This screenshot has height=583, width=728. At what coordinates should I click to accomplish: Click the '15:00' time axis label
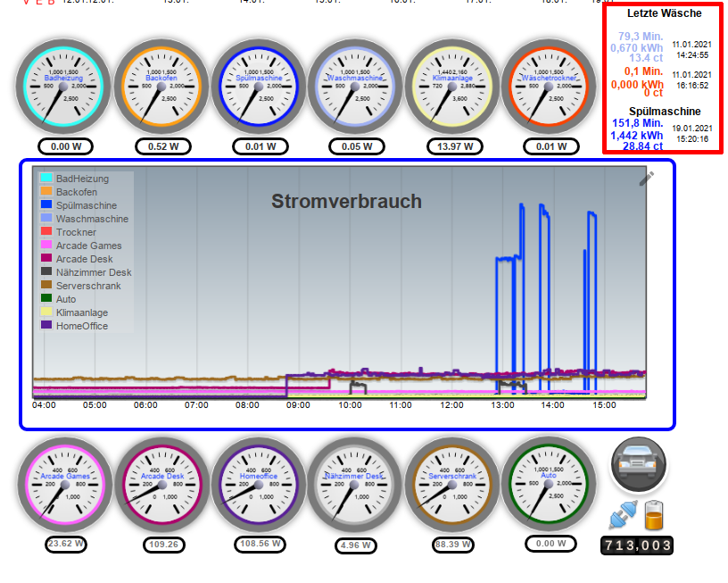point(604,405)
